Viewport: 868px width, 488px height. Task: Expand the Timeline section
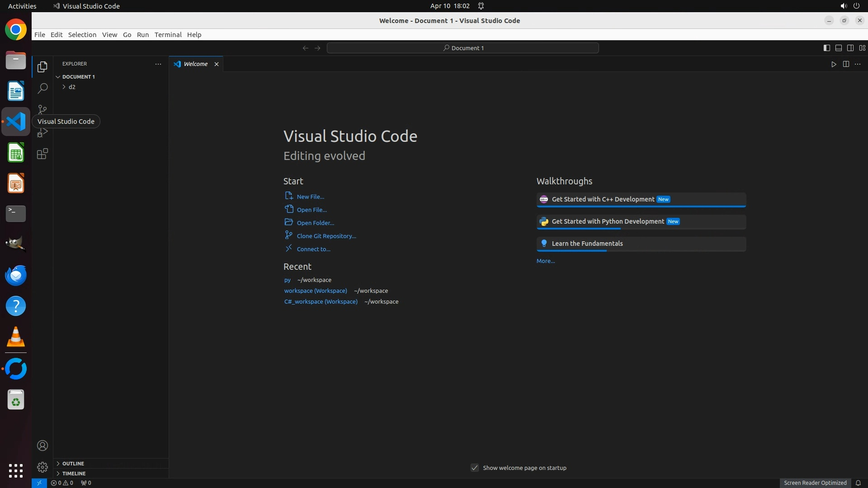point(74,474)
